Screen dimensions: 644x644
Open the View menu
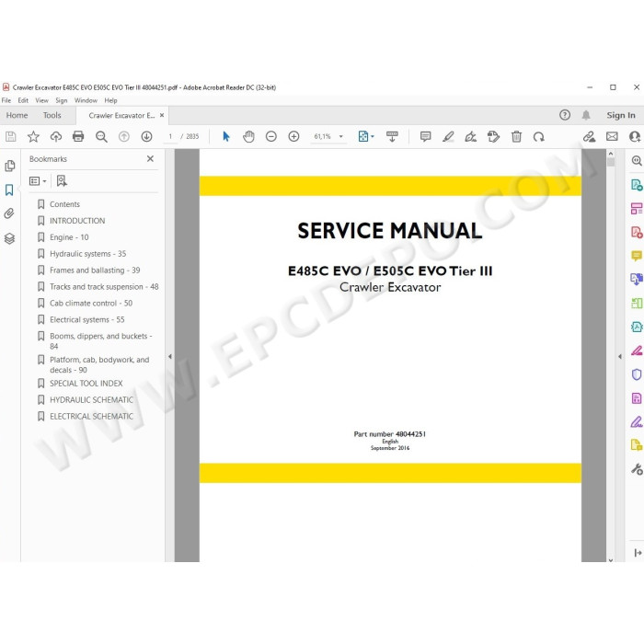(x=42, y=100)
